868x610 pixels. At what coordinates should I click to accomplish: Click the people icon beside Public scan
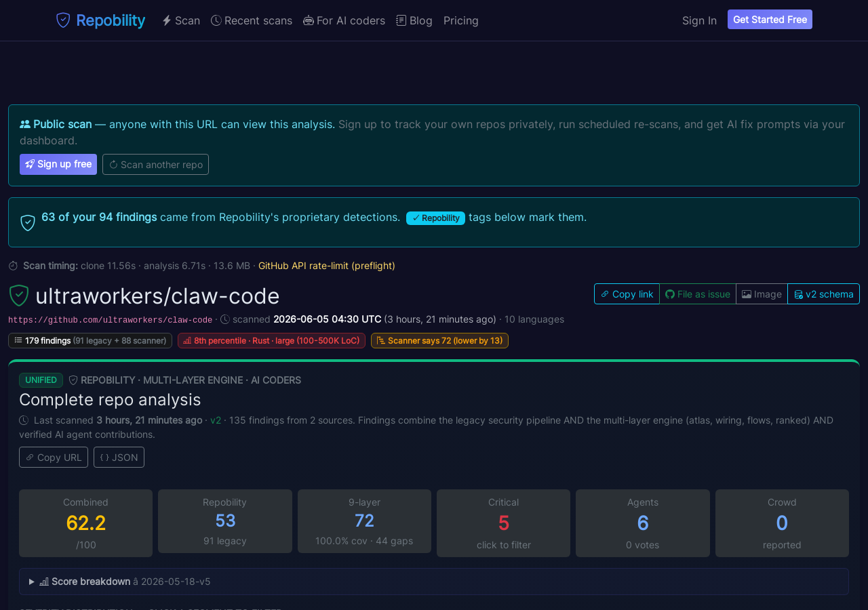[25, 124]
